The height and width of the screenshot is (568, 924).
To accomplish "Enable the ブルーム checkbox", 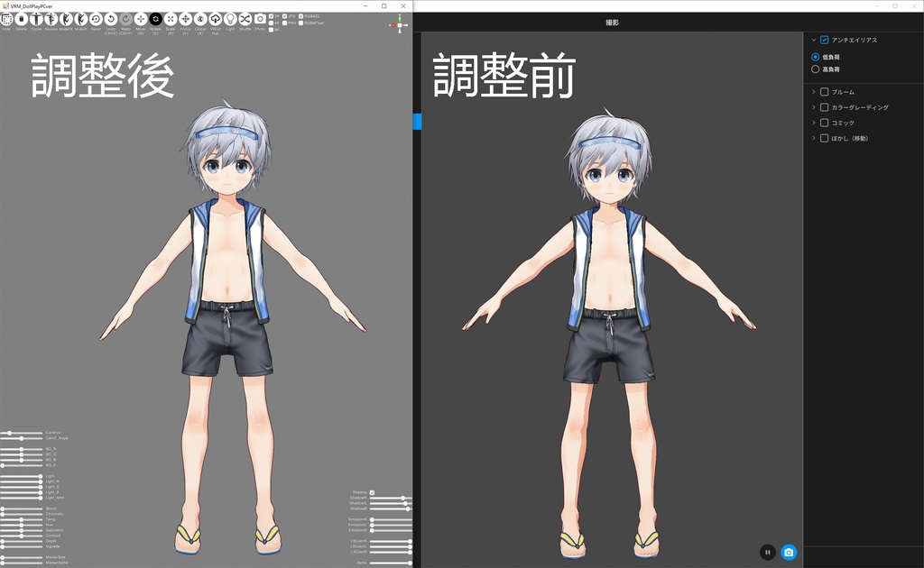I will pyautogui.click(x=825, y=92).
